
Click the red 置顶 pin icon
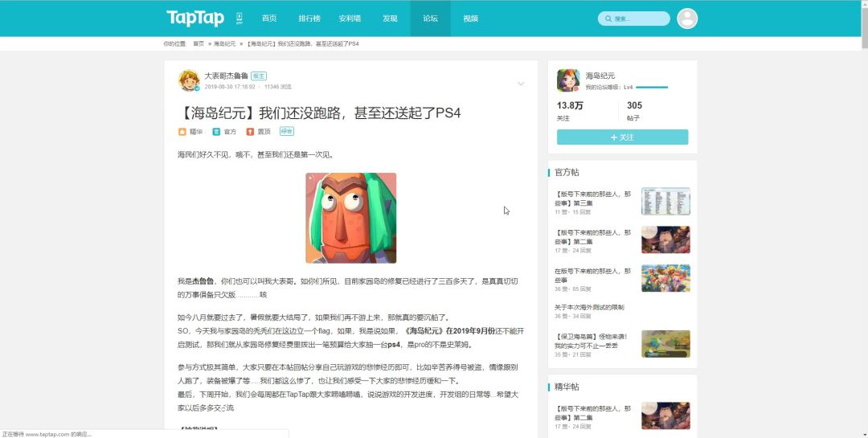coord(250,131)
